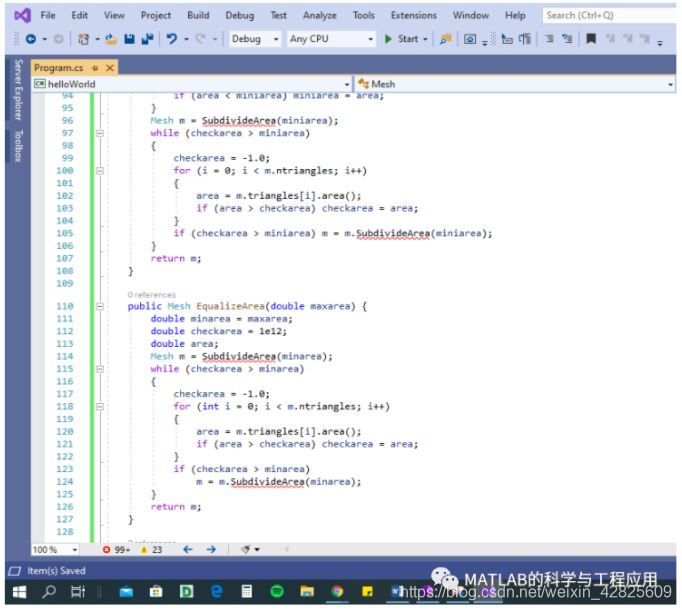Open the Edit menu
682x611 pixels.
coord(80,16)
